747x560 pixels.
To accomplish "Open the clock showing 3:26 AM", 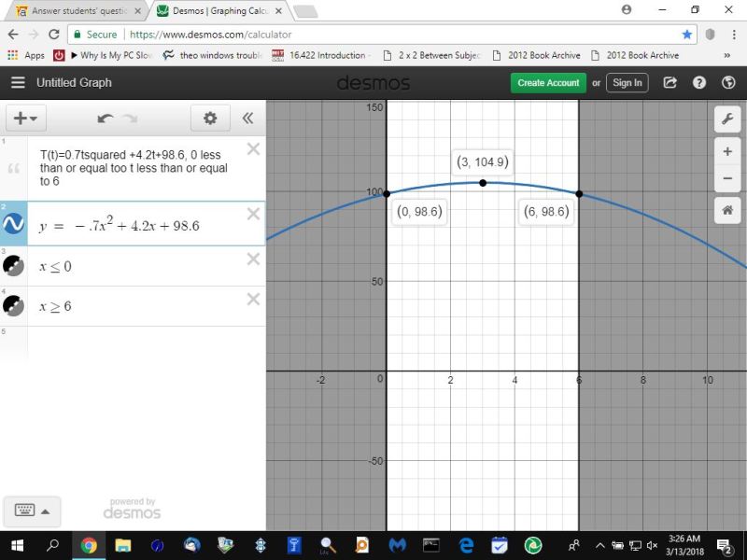I will (684, 545).
